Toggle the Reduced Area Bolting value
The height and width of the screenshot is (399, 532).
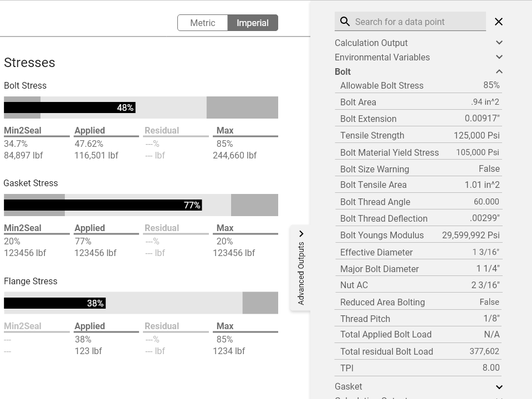[x=489, y=302]
